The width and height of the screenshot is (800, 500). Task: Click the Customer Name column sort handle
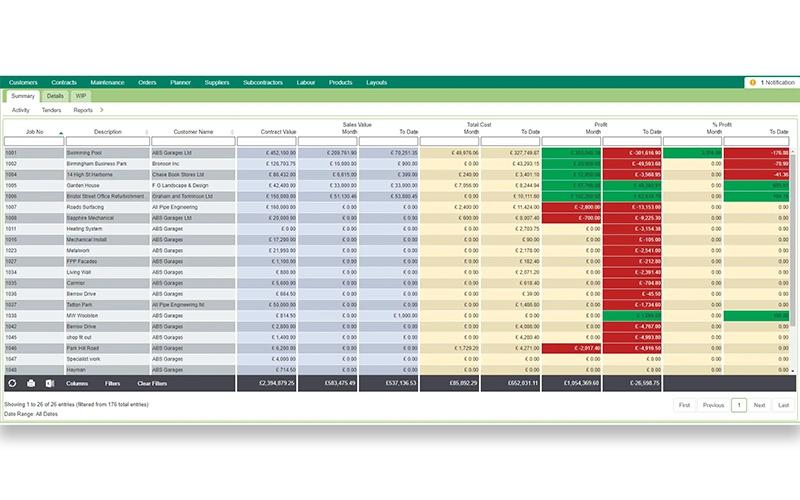pyautogui.click(x=232, y=132)
